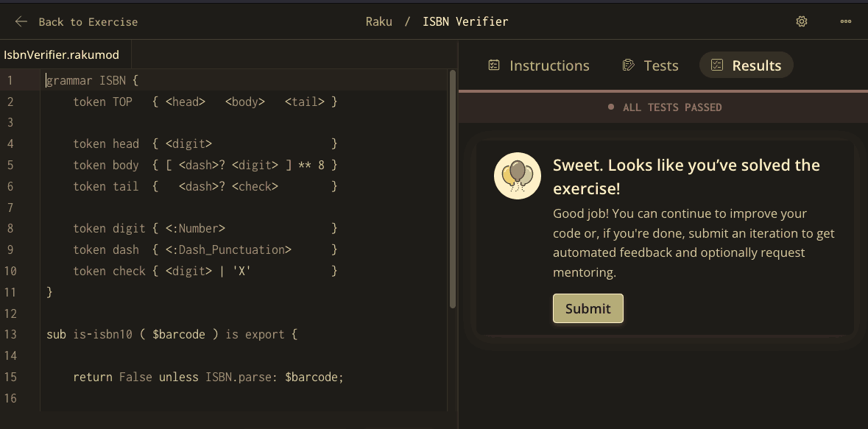Switch to the Instructions tab
The width and height of the screenshot is (868, 429).
[549, 65]
